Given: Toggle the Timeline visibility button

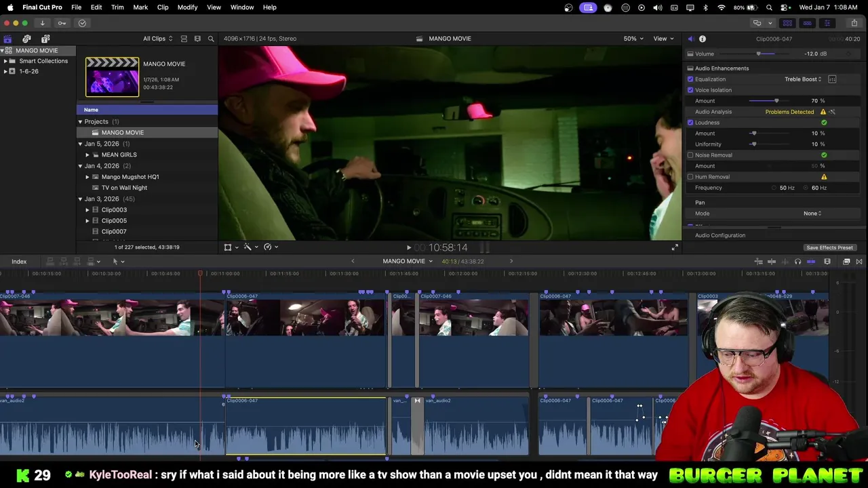Looking at the screenshot, I should click(807, 23).
